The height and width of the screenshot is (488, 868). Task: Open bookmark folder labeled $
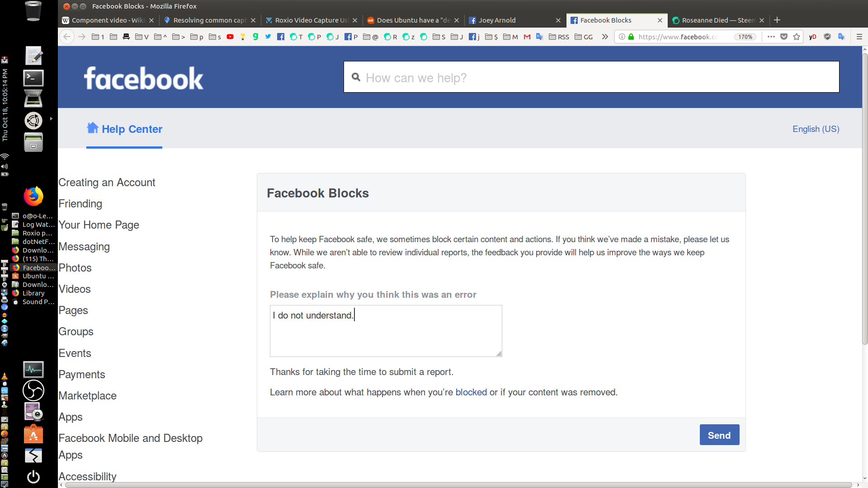pyautogui.click(x=491, y=37)
